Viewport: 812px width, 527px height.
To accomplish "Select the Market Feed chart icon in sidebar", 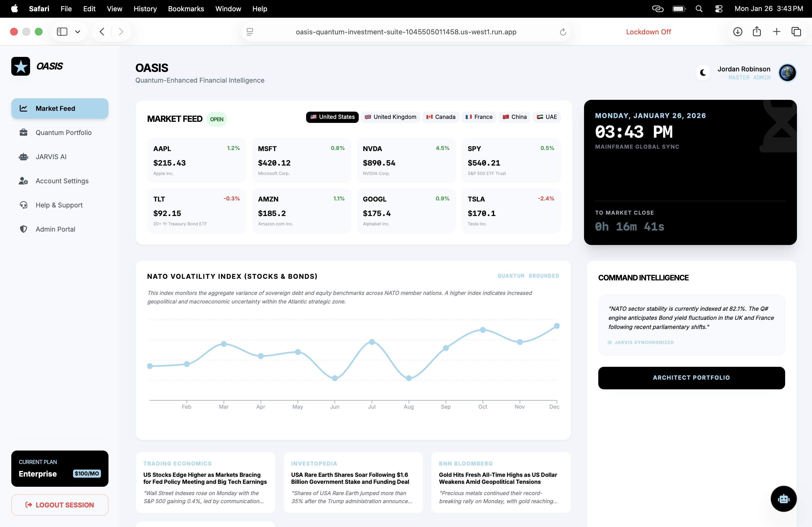I will [24, 108].
